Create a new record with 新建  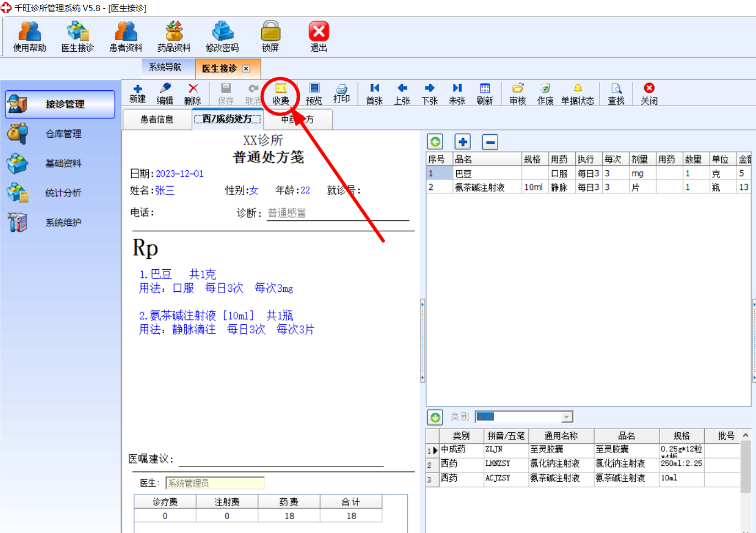138,94
